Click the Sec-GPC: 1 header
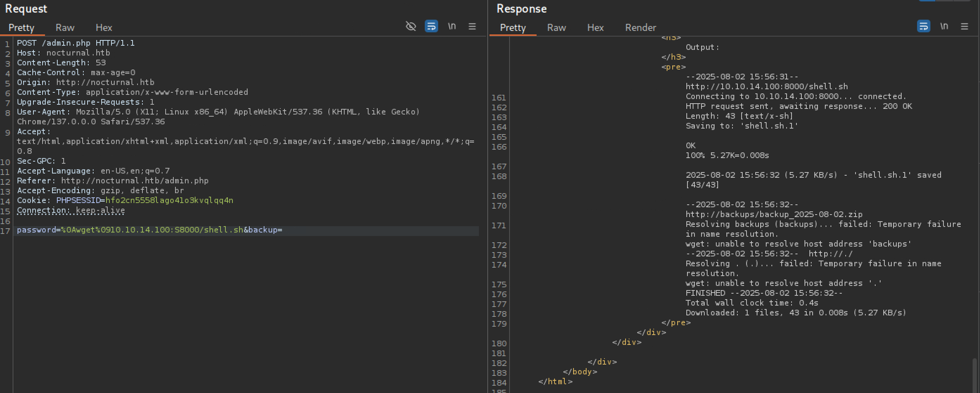 [41, 161]
